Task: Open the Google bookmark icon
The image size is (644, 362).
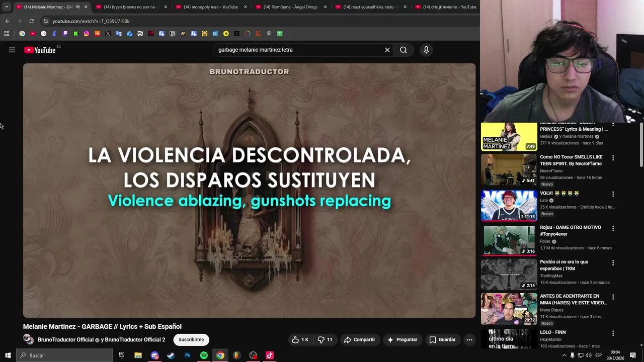Action: (x=22, y=34)
